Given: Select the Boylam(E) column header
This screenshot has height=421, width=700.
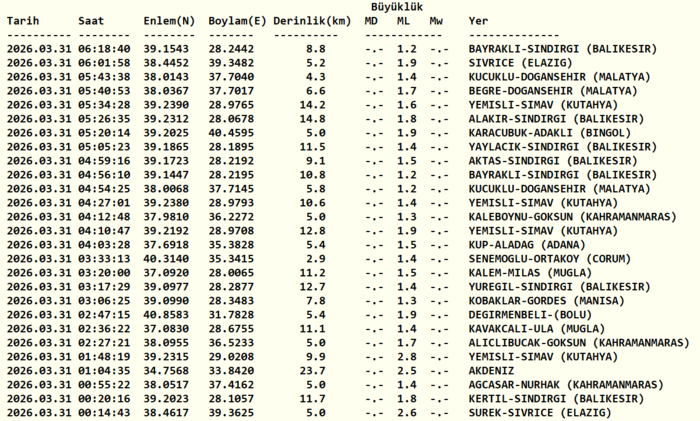Looking at the screenshot, I should (x=236, y=20).
